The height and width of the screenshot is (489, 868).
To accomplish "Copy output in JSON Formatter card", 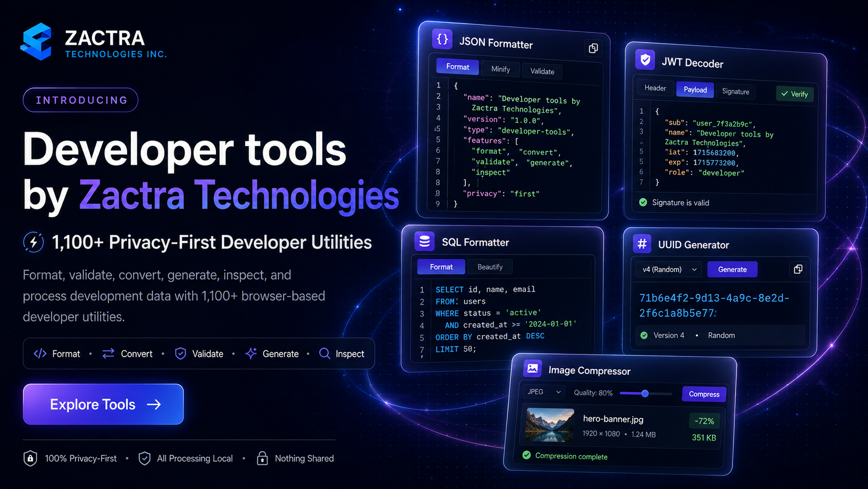I will [x=593, y=48].
